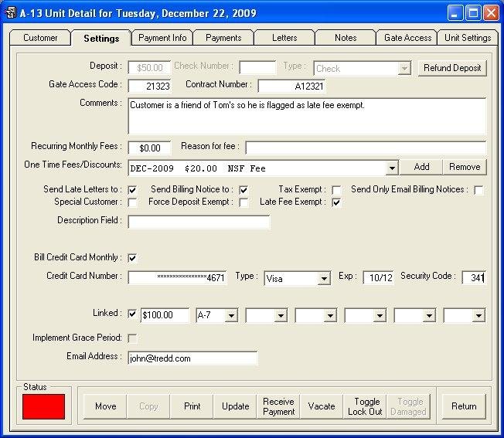The image size is (504, 438).
Task: Expand the linked unit dropdown showing A-7
Action: tap(231, 316)
